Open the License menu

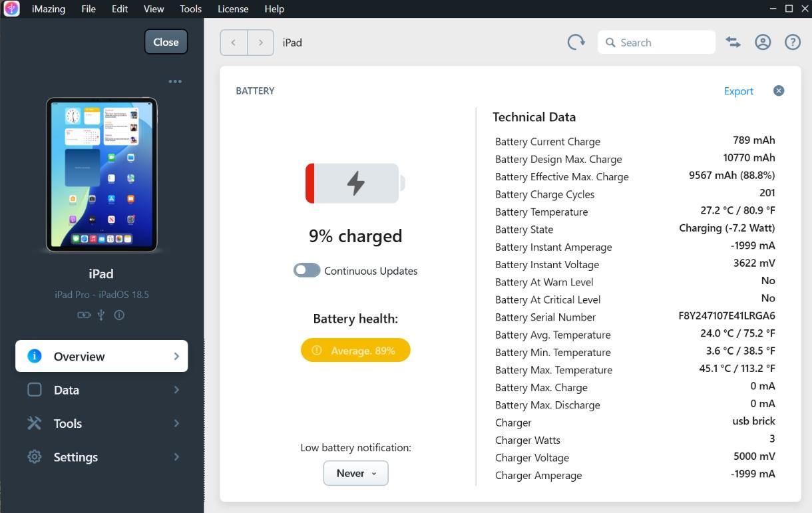click(x=233, y=9)
